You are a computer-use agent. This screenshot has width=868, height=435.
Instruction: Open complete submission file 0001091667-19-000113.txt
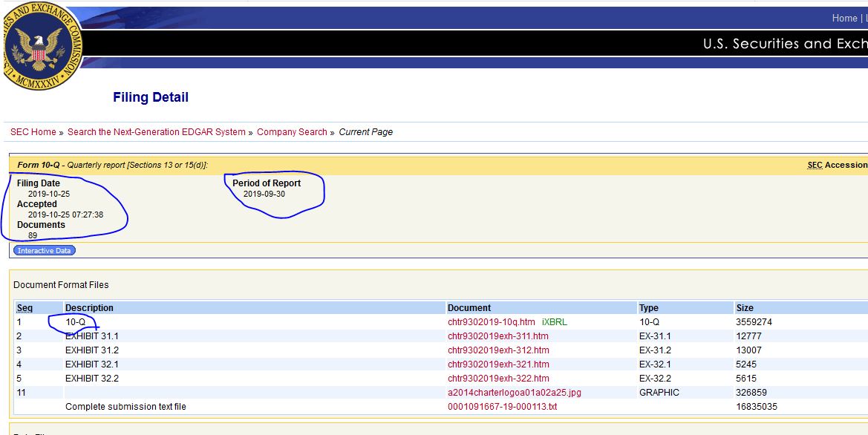(x=502, y=407)
